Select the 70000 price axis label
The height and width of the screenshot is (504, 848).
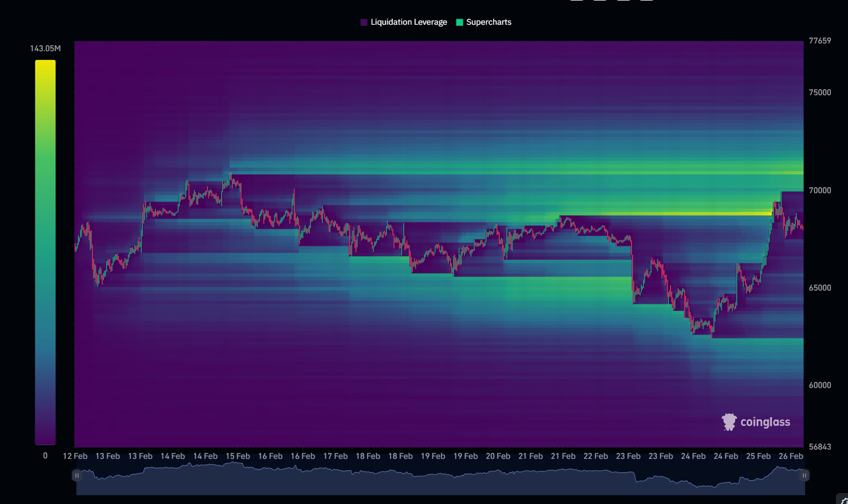819,190
